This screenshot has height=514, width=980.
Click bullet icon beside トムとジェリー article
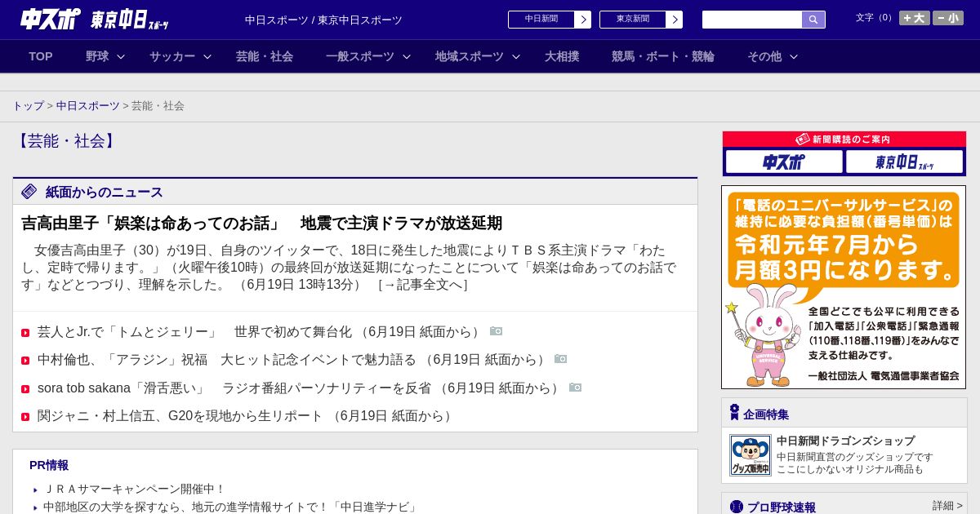coord(25,333)
